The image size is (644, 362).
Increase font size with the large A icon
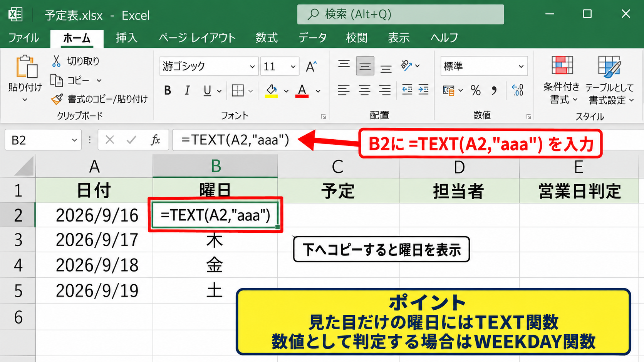(x=311, y=67)
